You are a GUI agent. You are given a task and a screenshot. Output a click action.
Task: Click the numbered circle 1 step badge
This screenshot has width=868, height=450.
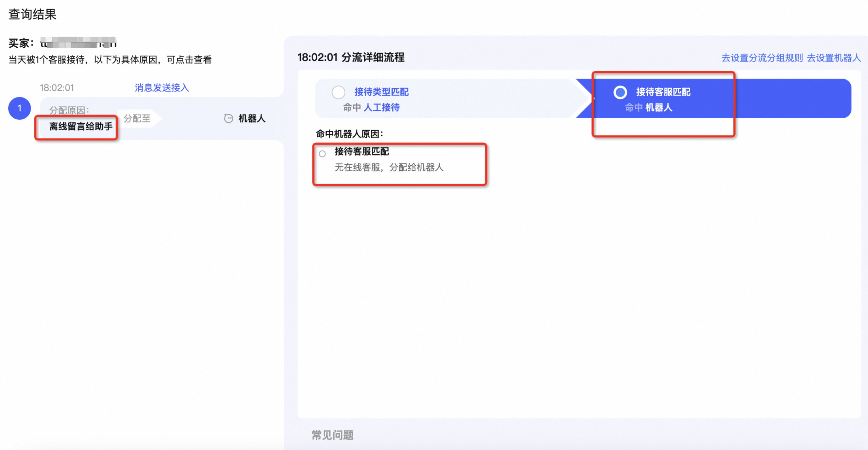point(20,108)
